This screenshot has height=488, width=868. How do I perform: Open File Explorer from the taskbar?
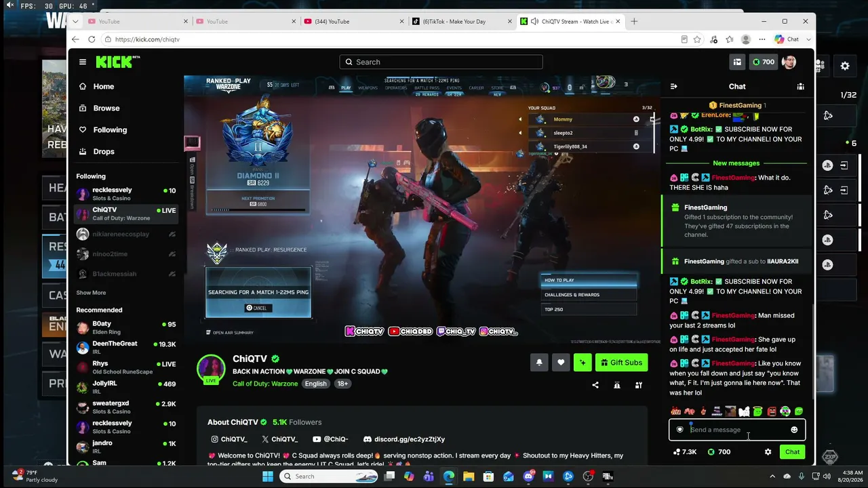coord(469,476)
